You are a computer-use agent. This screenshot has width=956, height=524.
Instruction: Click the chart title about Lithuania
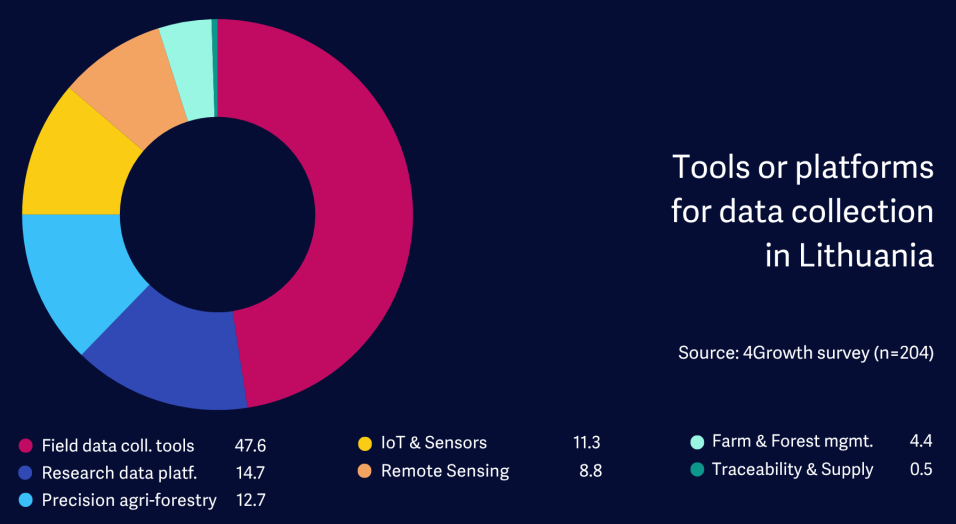pyautogui.click(x=803, y=211)
